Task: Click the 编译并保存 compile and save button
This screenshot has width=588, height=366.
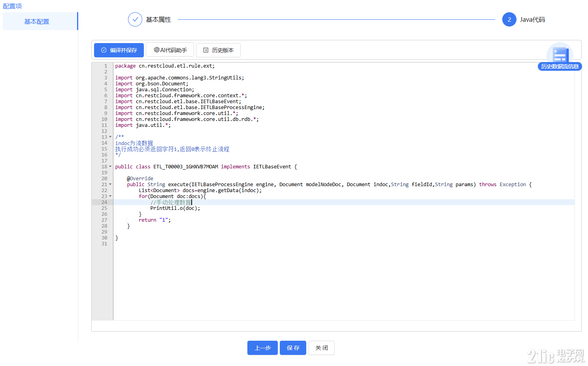Action: pos(119,50)
